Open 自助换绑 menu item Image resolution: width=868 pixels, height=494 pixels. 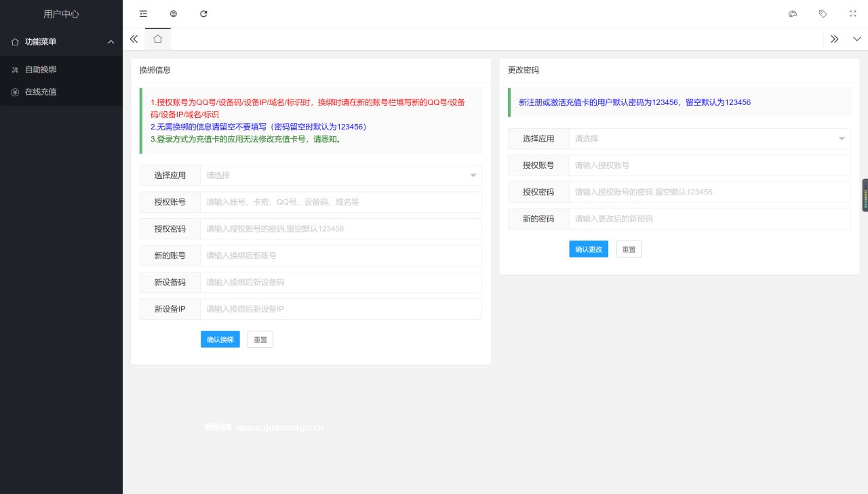(x=61, y=69)
